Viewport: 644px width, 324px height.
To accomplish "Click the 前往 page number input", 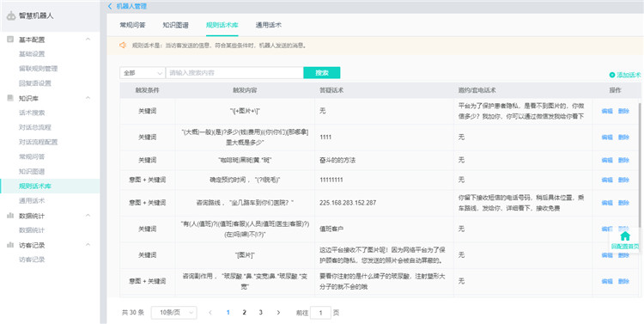I will click(x=320, y=313).
